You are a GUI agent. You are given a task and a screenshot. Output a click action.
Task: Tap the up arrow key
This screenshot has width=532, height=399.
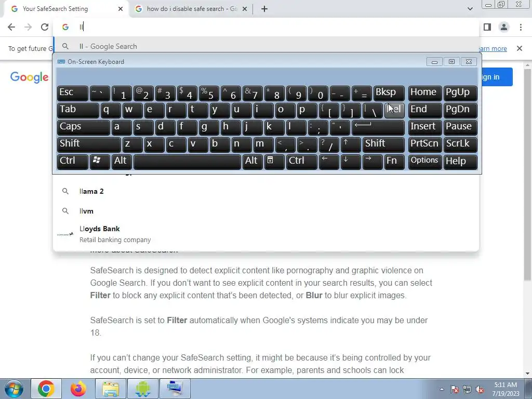tap(351, 144)
